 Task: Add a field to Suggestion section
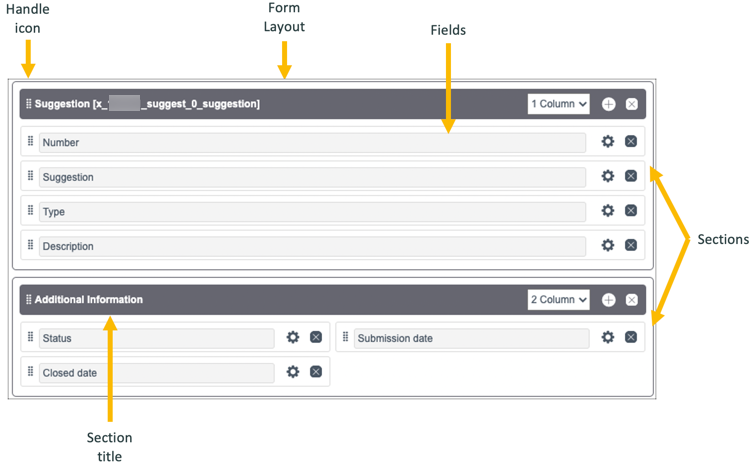point(608,104)
